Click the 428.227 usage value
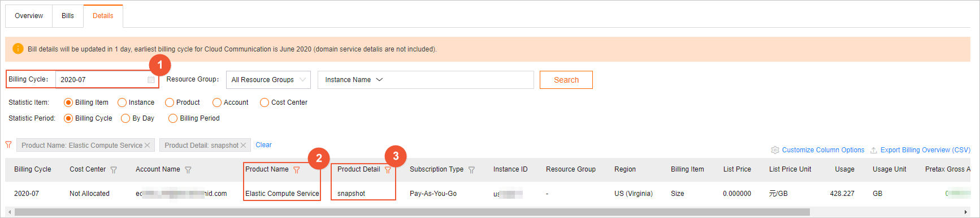The image size is (980, 218). pos(842,194)
